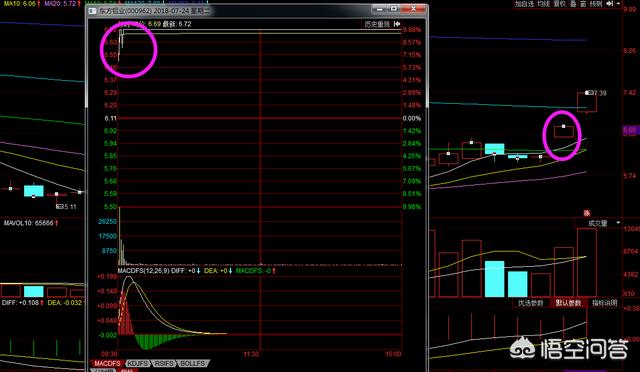
Task: Click the speaker icon in the top-right toolbar
Action: click(x=610, y=4)
